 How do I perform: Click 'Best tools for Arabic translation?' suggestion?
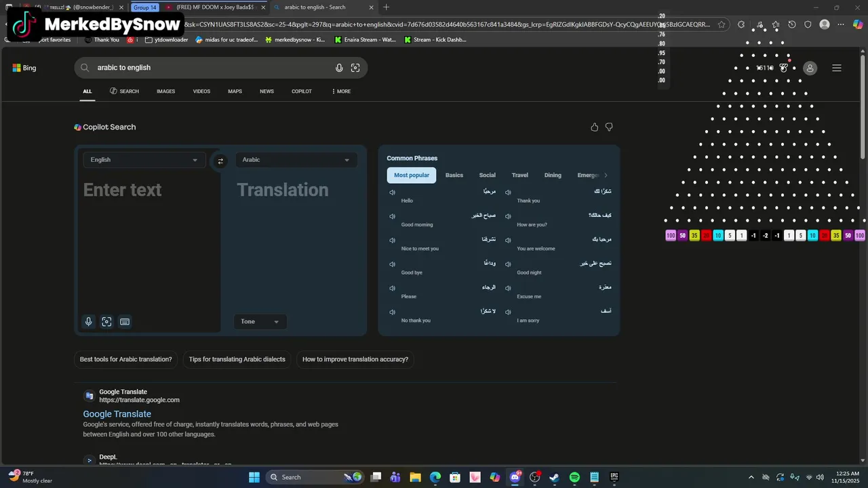tap(126, 359)
